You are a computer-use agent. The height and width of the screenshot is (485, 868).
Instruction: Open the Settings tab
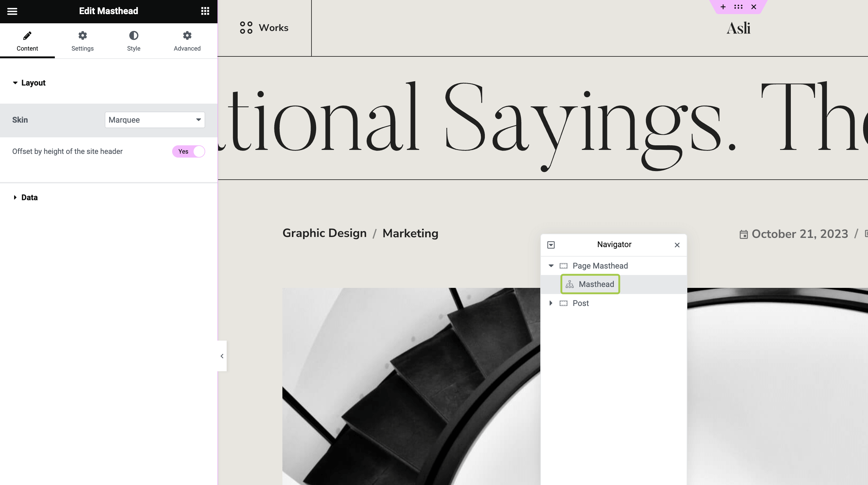coord(82,41)
